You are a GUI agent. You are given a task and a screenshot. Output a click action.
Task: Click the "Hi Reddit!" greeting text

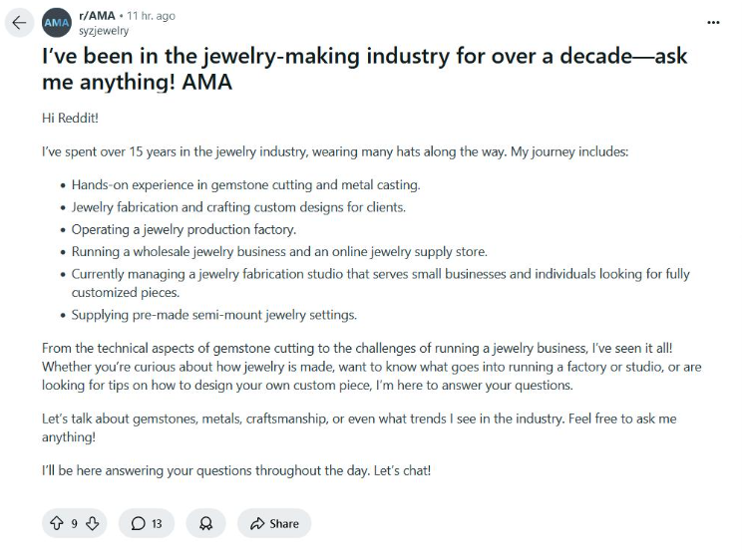(70, 118)
